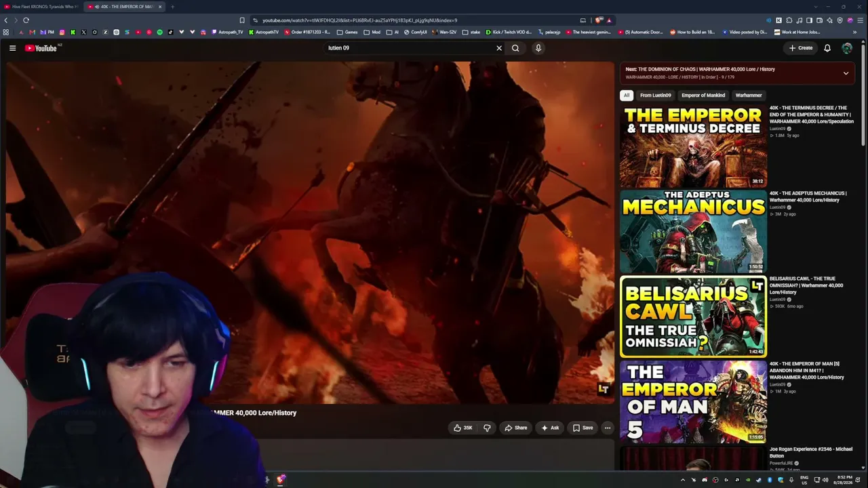The width and height of the screenshot is (868, 488).
Task: Go to the YouTube home logo
Action: pos(42,48)
